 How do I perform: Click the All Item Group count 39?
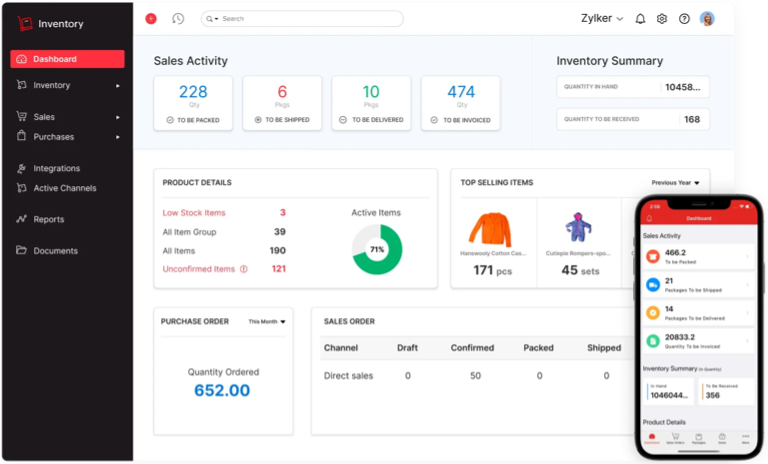[x=280, y=232]
